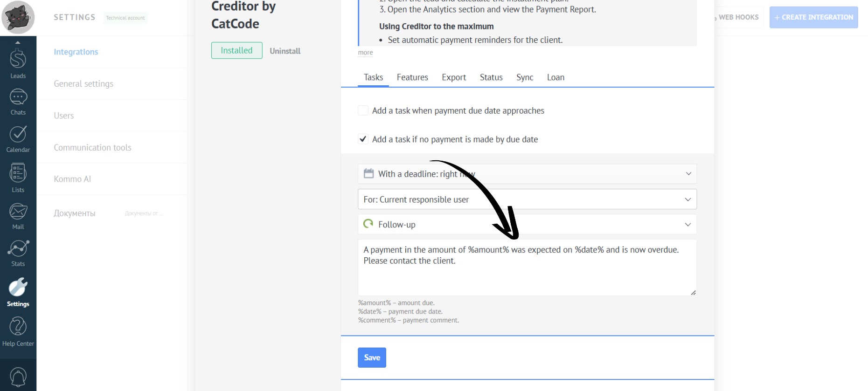The image size is (868, 391).
Task: Switch to the Features tab
Action: 412,77
